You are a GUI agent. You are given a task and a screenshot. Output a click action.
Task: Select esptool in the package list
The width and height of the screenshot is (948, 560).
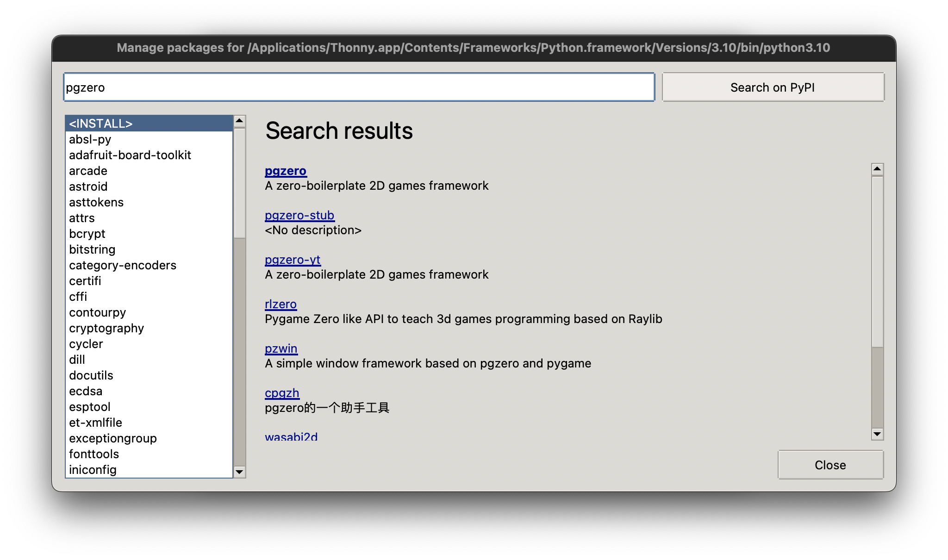(x=90, y=407)
